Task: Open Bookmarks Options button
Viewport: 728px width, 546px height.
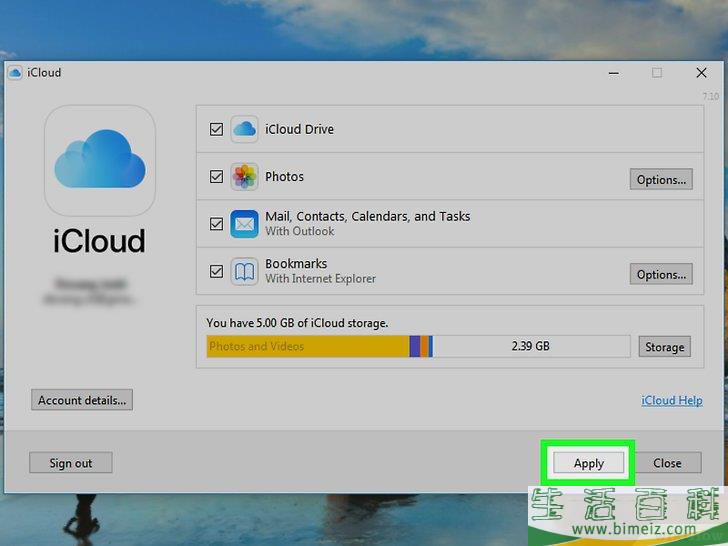Action: coord(661,274)
